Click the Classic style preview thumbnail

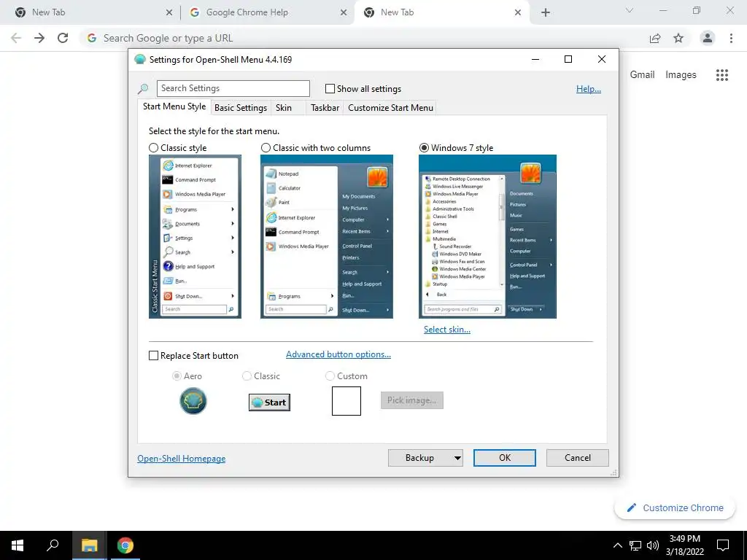pos(195,237)
